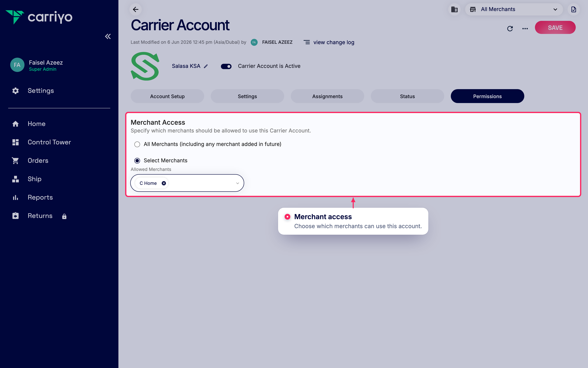Open Orders cart icon
588x368 pixels.
(x=16, y=161)
